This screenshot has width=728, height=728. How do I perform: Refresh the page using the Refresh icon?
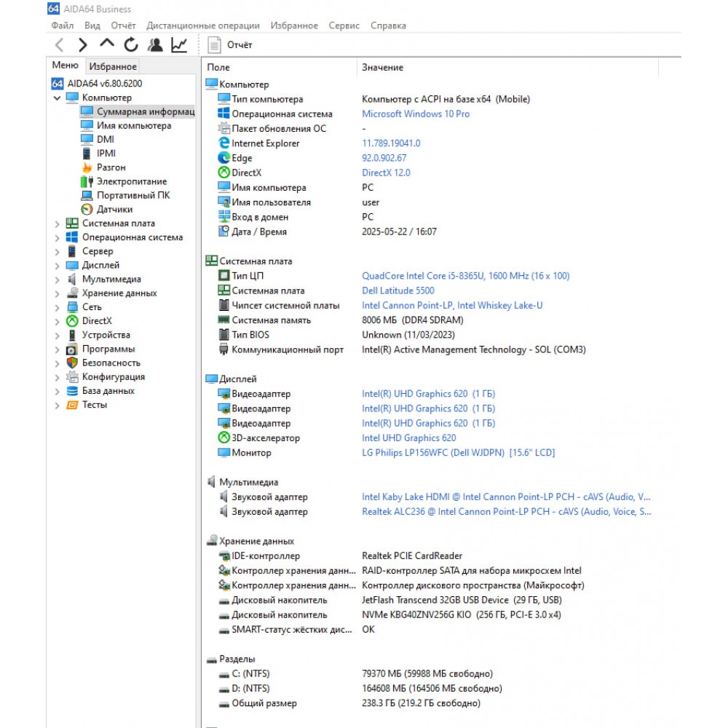[x=131, y=44]
